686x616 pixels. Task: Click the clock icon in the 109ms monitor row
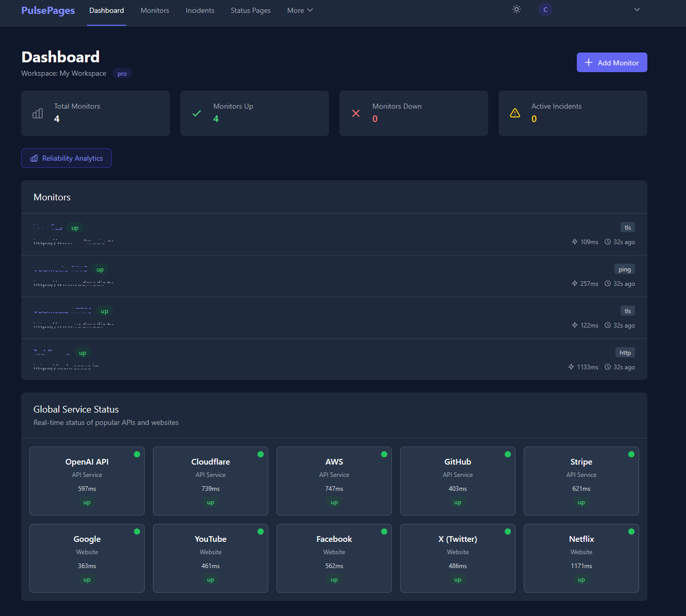608,242
